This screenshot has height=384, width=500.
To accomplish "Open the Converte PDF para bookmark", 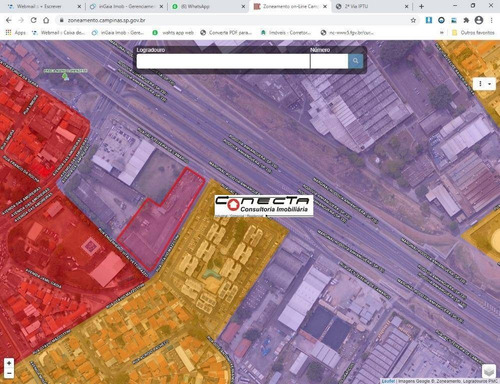I will (x=226, y=33).
